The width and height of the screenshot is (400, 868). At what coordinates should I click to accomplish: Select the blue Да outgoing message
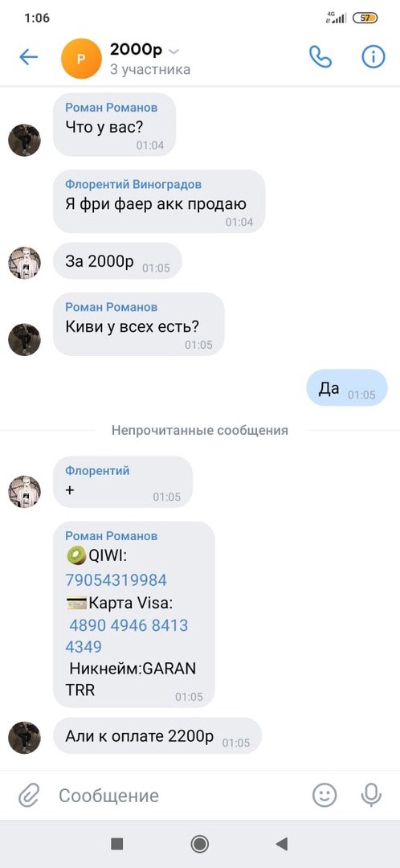[347, 388]
